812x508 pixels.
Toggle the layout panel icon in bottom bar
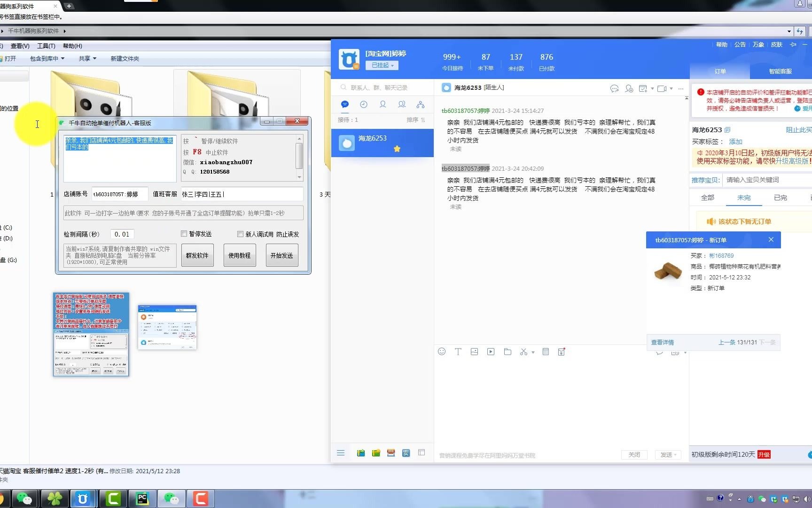coord(422,452)
